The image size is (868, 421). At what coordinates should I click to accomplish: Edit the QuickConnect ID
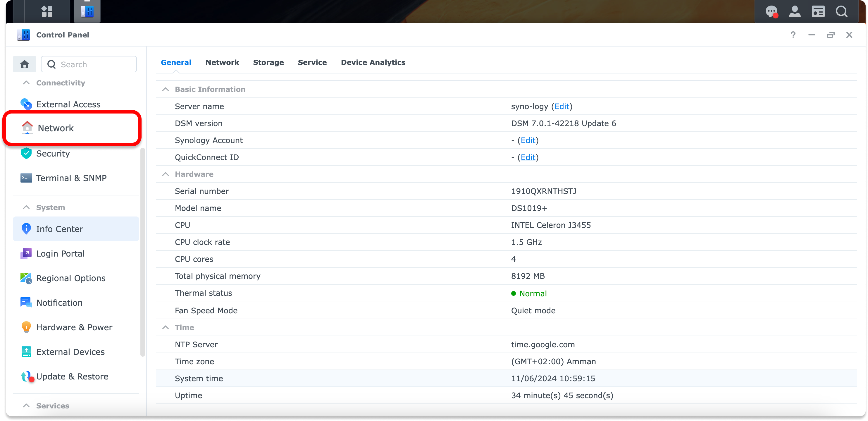(528, 157)
